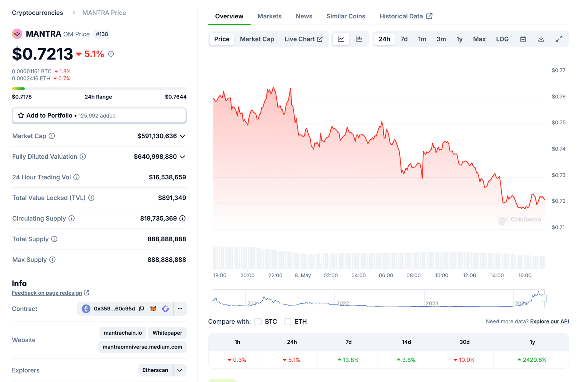588x382 pixels.
Task: Toggle LOG scale on the chart
Action: click(x=502, y=39)
